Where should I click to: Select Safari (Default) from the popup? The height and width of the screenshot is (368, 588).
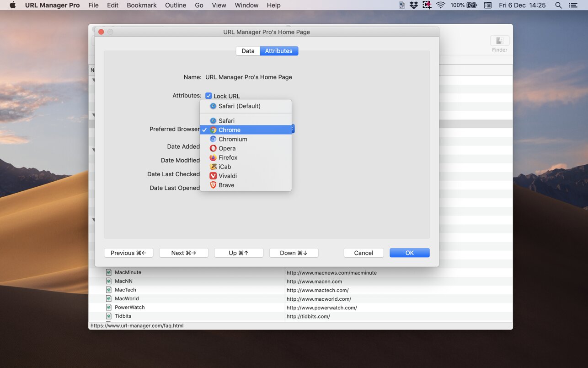tap(239, 106)
